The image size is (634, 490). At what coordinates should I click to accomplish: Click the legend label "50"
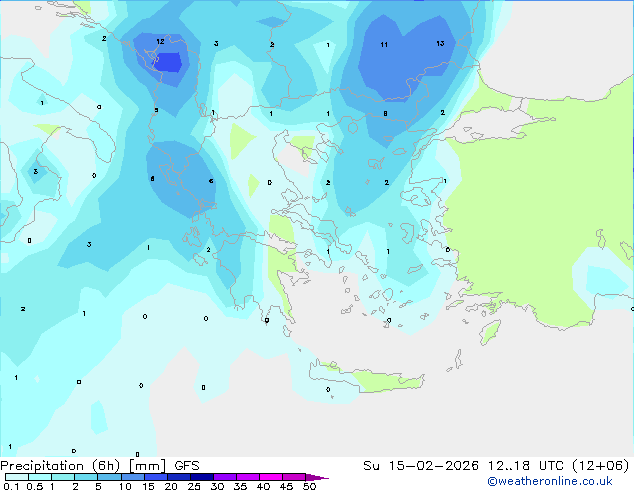tap(309, 486)
